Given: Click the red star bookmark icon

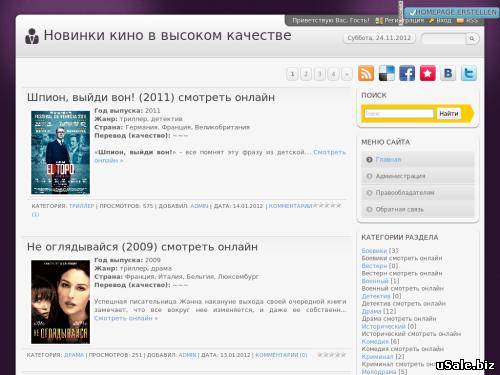Looking at the screenshot, I should [x=428, y=73].
